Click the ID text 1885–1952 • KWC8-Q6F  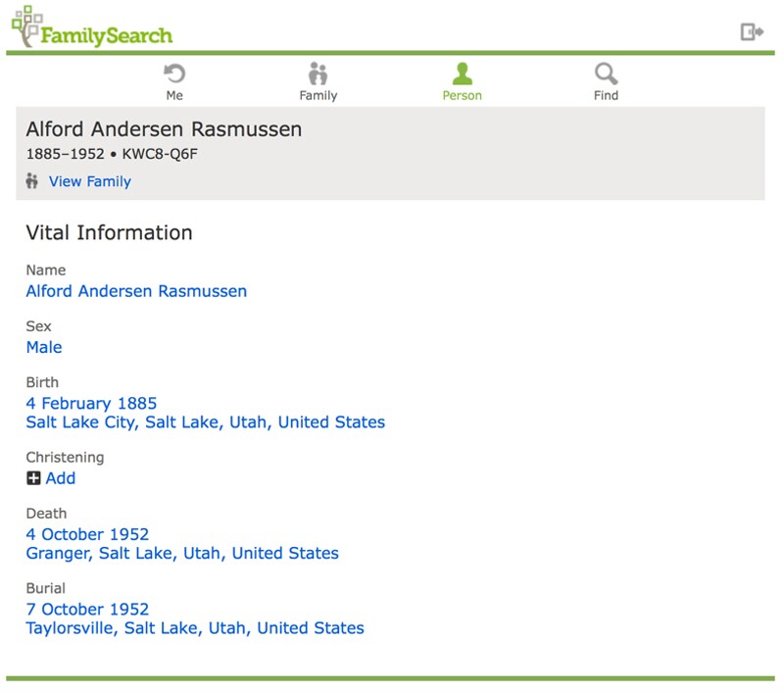[x=112, y=154]
